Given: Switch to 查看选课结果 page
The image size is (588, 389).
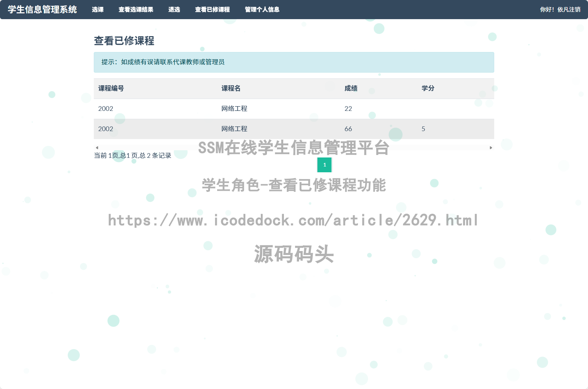Looking at the screenshot, I should click(x=136, y=9).
